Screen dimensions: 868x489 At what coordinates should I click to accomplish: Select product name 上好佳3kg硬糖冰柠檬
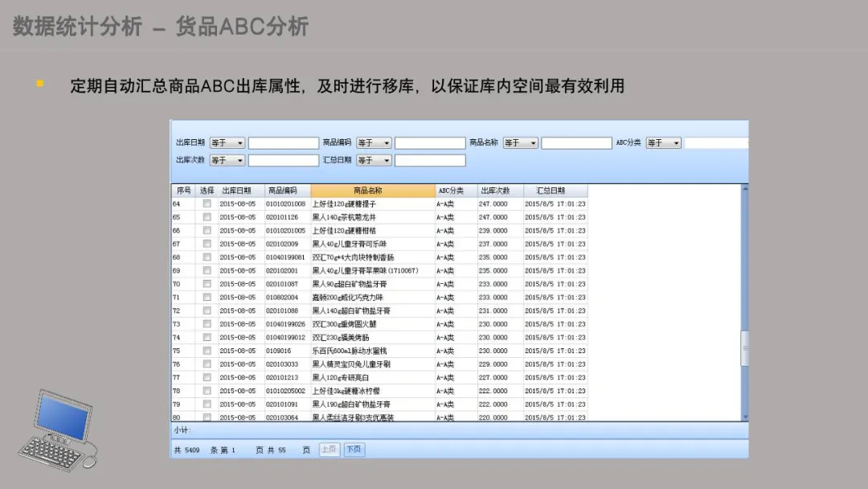point(346,391)
